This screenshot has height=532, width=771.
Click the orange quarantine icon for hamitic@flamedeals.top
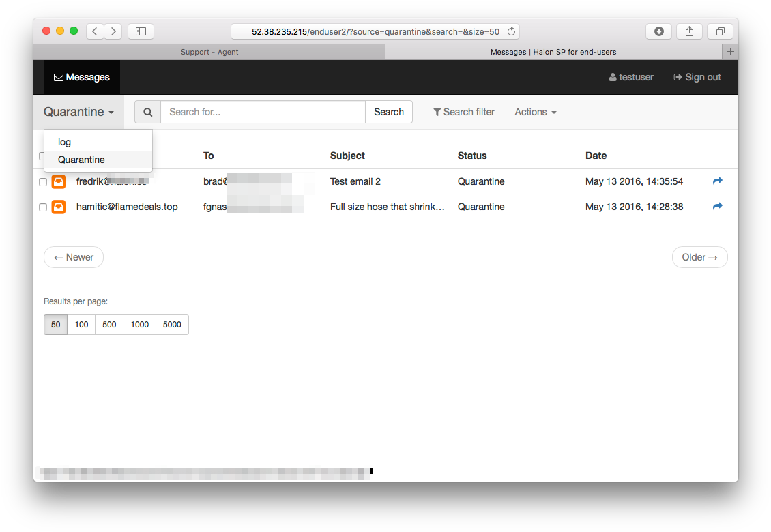(x=59, y=207)
